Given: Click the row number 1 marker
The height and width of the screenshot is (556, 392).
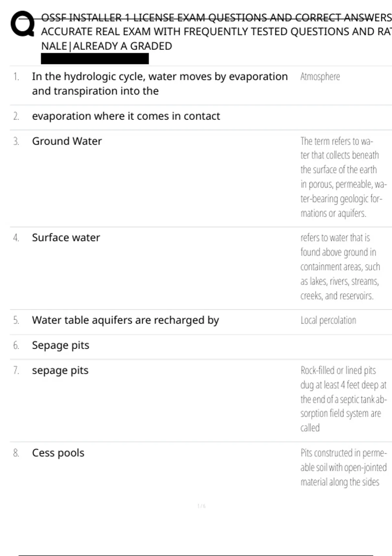Looking at the screenshot, I should 16,77.
